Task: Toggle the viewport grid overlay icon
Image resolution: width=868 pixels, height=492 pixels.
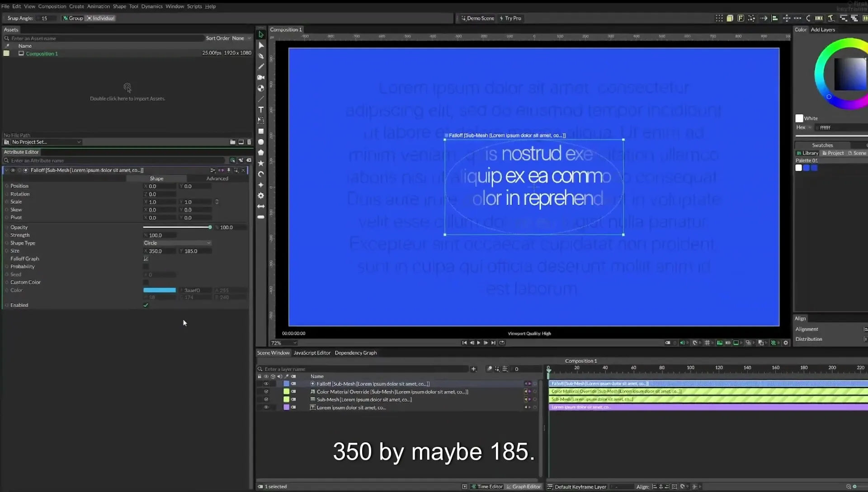Action: tap(707, 343)
